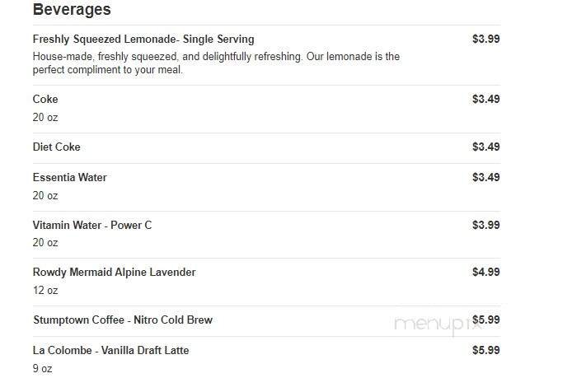
Task: Select the Coke menu item
Action: [45, 99]
